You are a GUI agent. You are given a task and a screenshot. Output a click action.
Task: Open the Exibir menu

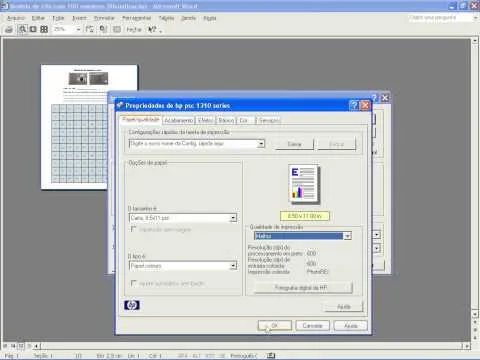(x=58, y=18)
